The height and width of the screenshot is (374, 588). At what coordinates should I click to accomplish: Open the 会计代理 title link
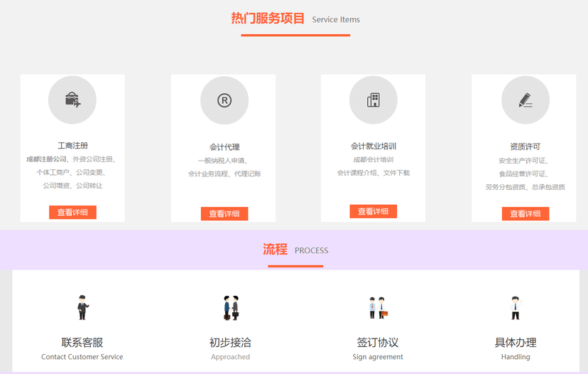click(224, 147)
